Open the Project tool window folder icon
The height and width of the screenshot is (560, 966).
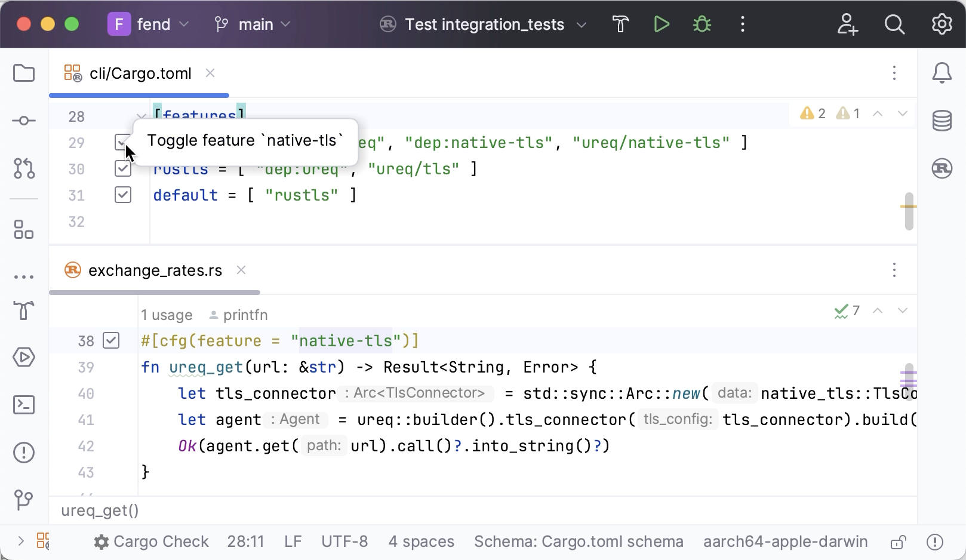click(24, 73)
